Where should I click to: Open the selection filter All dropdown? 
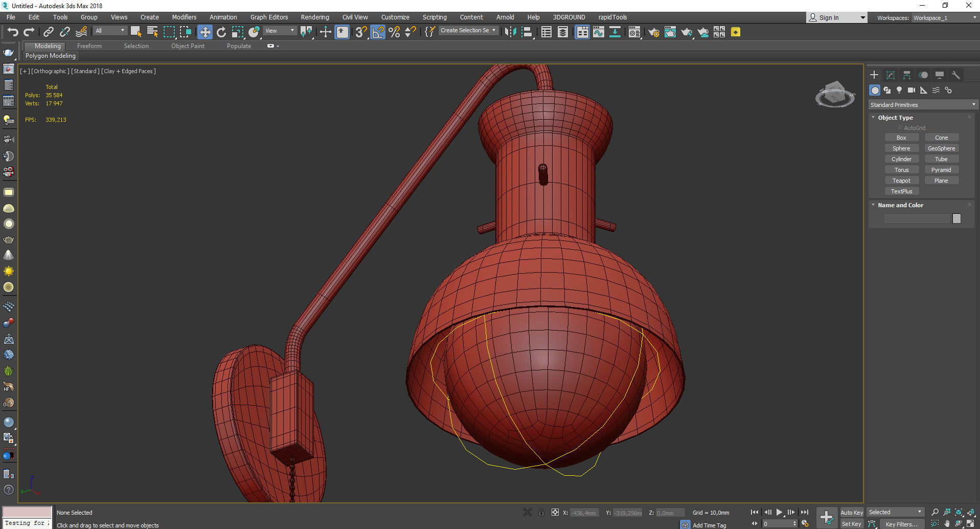(109, 31)
